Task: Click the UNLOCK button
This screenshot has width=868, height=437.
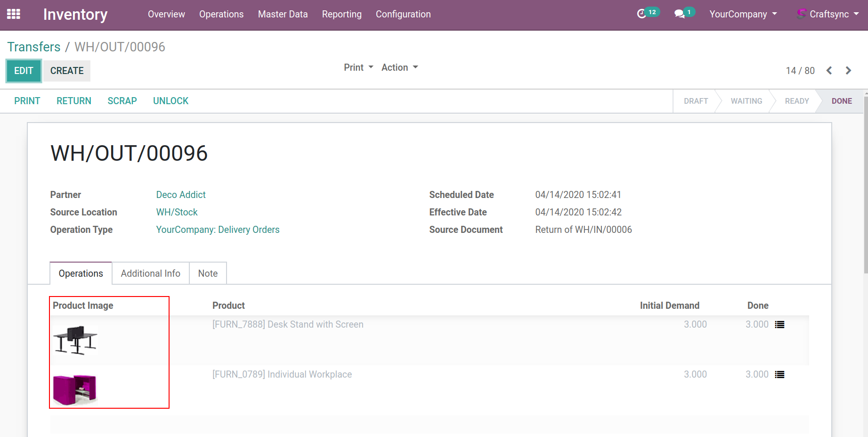Action: [170, 101]
